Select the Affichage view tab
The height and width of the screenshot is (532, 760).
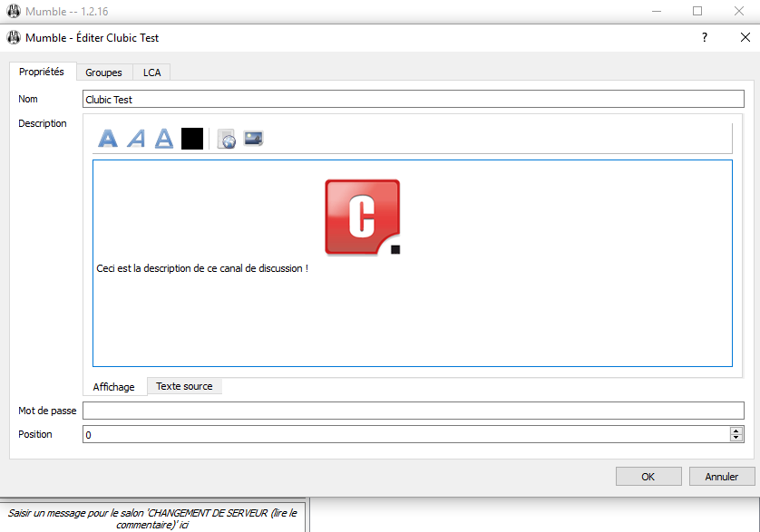114,387
